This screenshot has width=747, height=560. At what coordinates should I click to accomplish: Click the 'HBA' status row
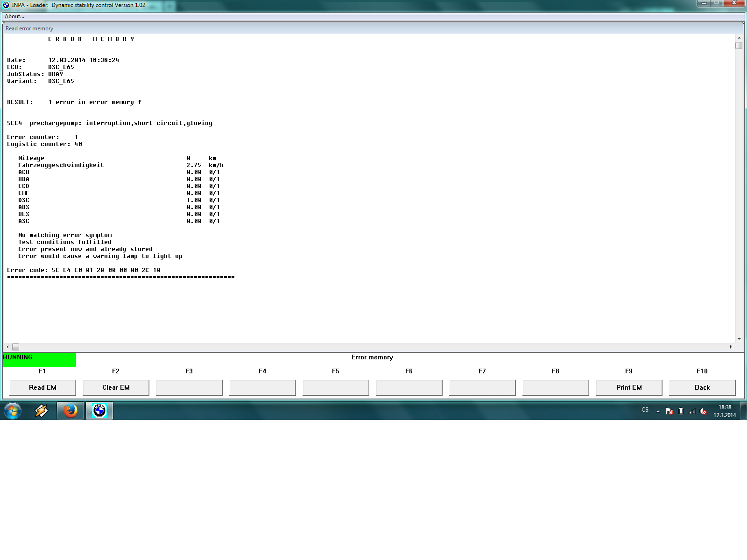(x=119, y=179)
